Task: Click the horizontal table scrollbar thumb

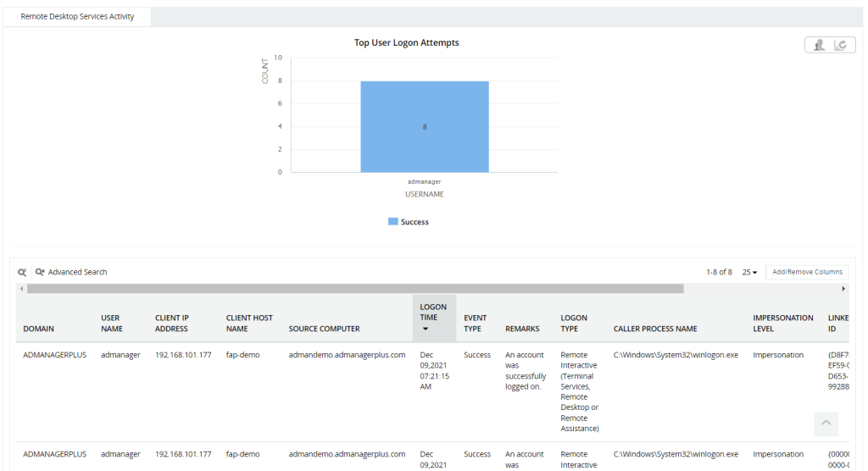Action: (x=354, y=289)
